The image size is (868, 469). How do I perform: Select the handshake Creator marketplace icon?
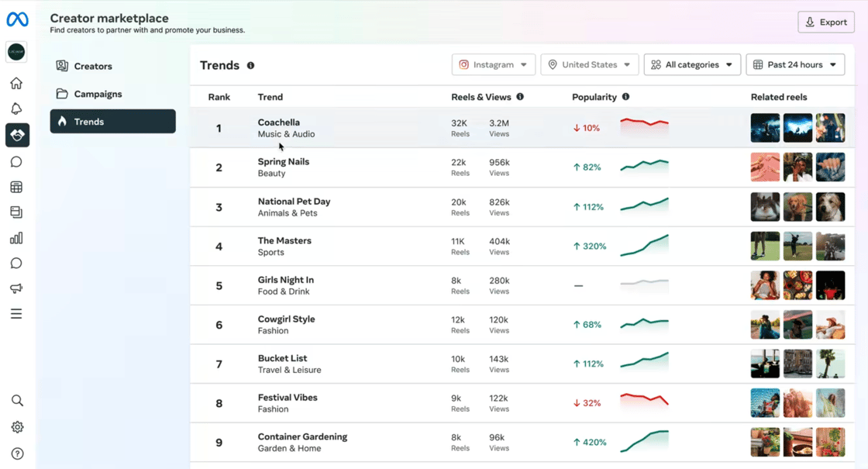[x=17, y=135]
